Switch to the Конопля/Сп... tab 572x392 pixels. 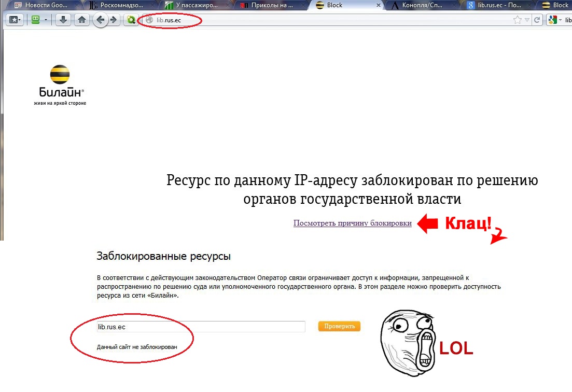coord(423,5)
